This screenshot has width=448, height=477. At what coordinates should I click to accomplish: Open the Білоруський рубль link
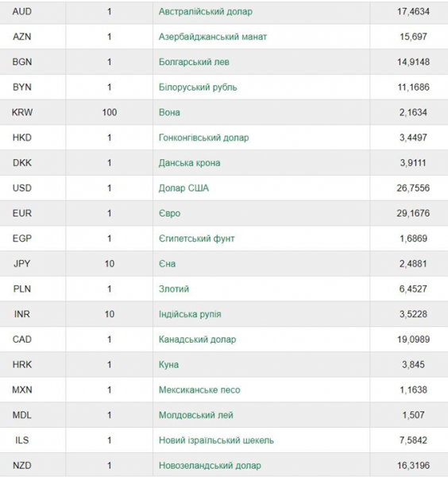[x=198, y=87]
